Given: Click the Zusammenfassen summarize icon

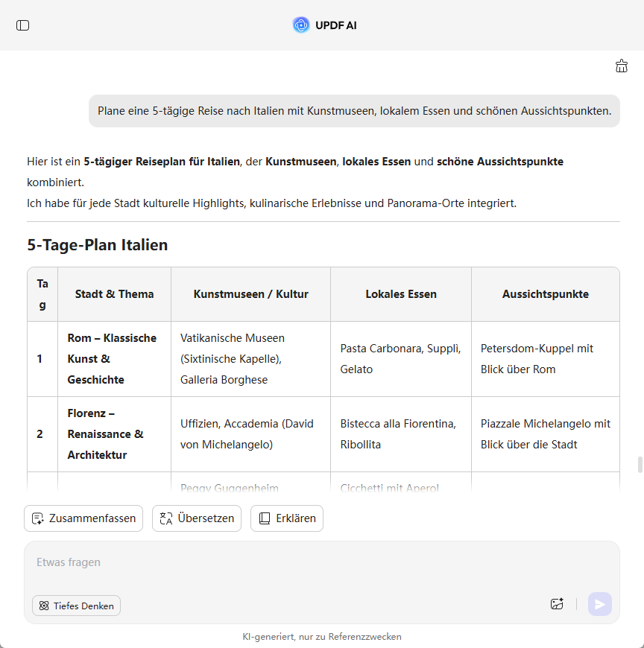Looking at the screenshot, I should [x=38, y=518].
